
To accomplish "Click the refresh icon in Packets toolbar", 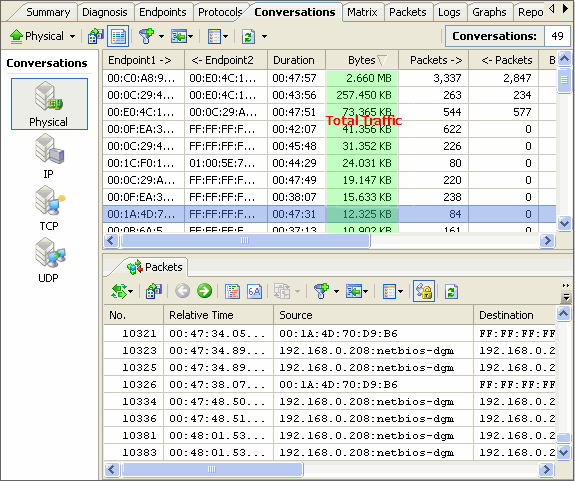I will pyautogui.click(x=451, y=291).
